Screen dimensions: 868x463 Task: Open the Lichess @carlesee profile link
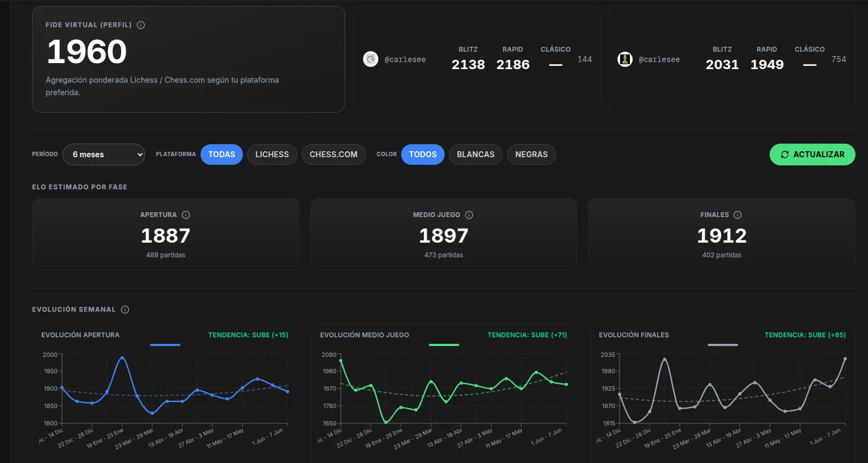405,59
